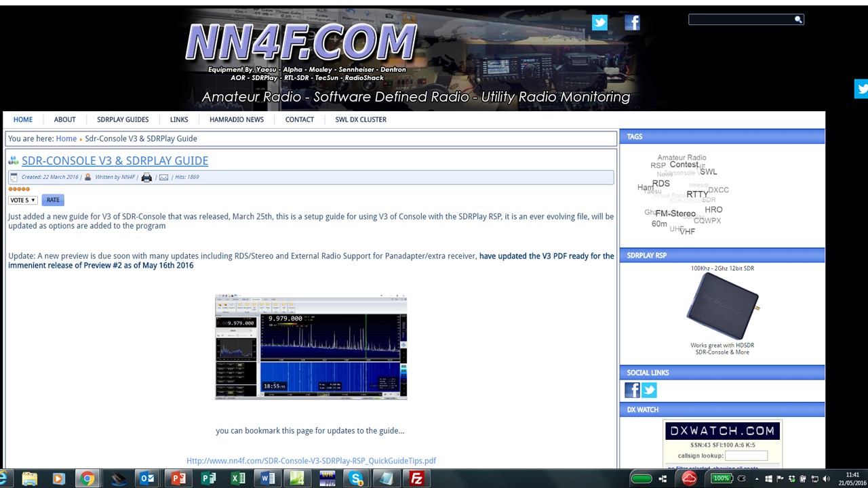
Task: Click the NN4F.COM site logo
Action: (300, 43)
